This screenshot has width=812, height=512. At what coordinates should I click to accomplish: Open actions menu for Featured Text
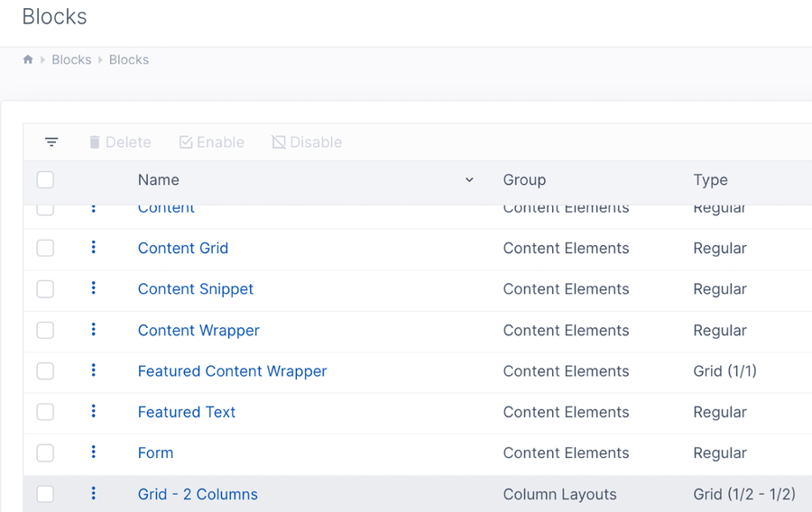tap(93, 412)
